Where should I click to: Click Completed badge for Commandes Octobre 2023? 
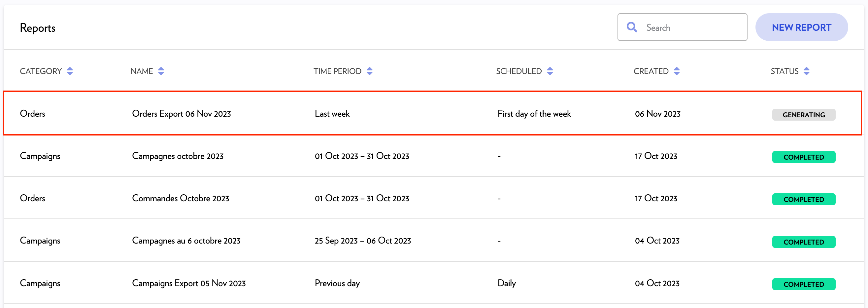(804, 199)
